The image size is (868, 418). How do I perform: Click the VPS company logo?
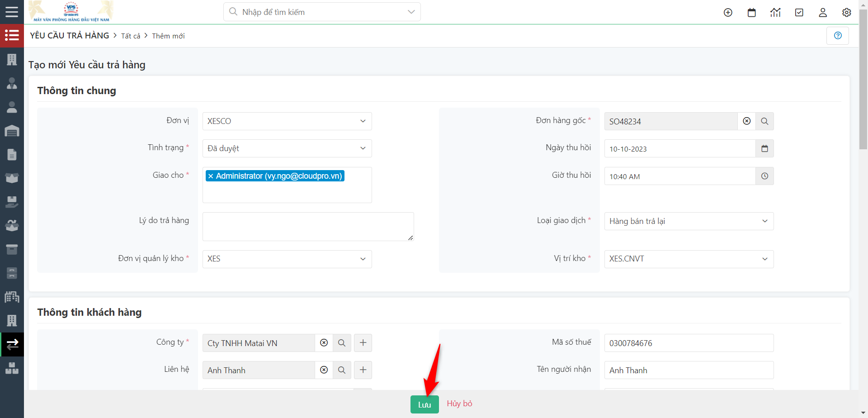[x=71, y=11]
